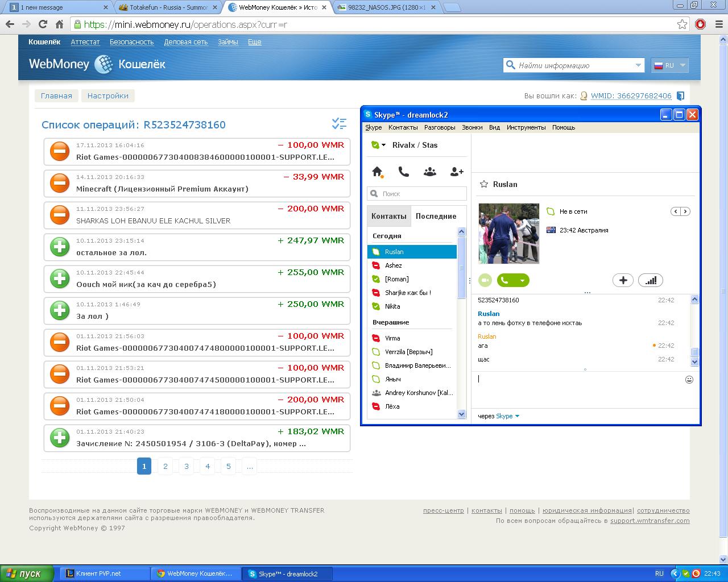Expand the call options dropdown arrow
This screenshot has width=728, height=582.
click(x=523, y=280)
